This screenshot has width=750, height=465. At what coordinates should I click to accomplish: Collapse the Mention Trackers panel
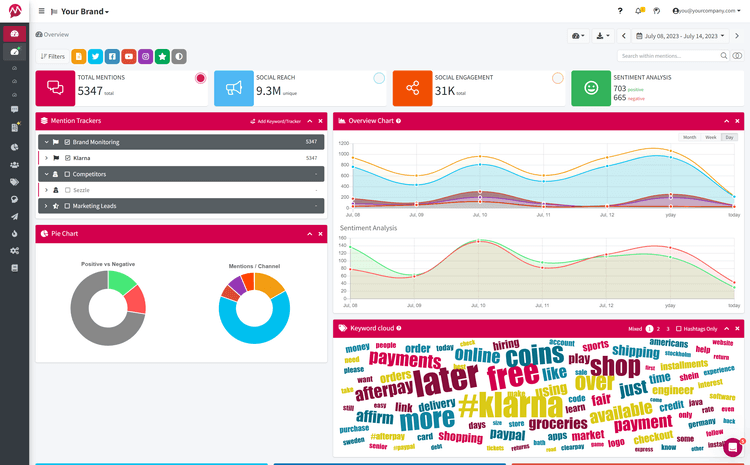(310, 121)
